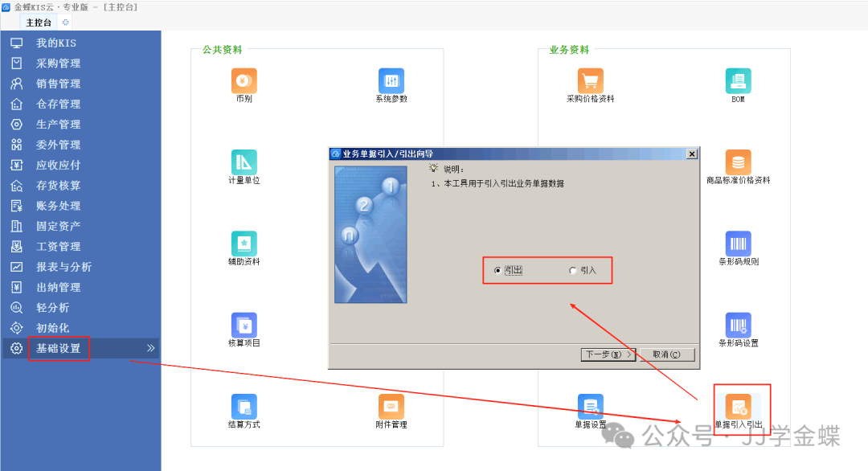This screenshot has height=471, width=868.
Task: Click the 计量单位 measurement unit icon
Action: [244, 162]
